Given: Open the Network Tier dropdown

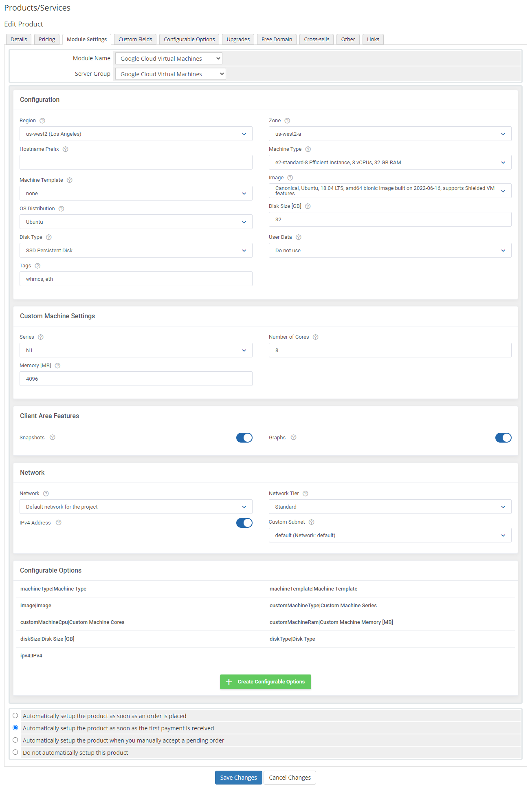Looking at the screenshot, I should pos(390,507).
